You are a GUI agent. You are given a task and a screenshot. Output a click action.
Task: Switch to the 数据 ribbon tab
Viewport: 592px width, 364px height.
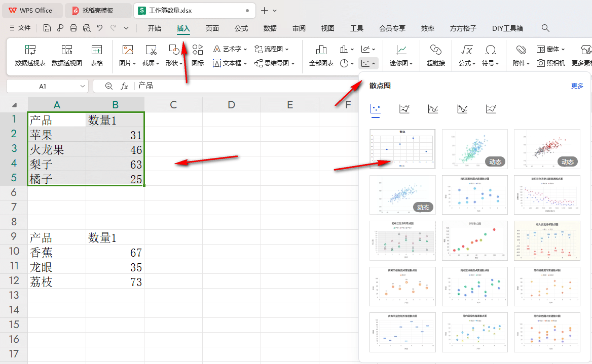270,28
